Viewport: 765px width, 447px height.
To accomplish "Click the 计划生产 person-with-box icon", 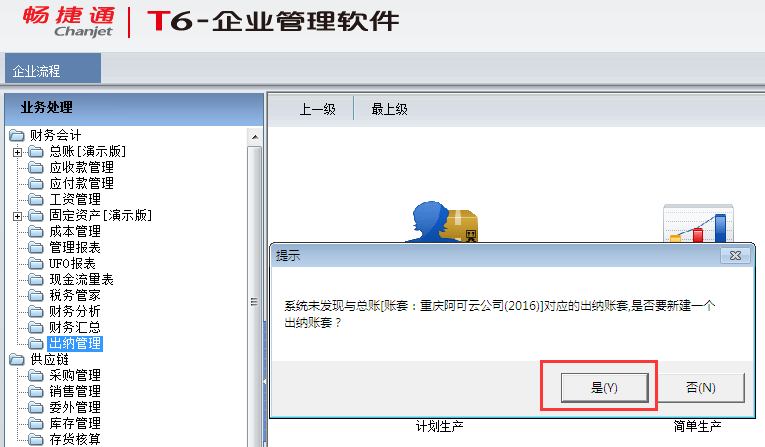I will [442, 222].
